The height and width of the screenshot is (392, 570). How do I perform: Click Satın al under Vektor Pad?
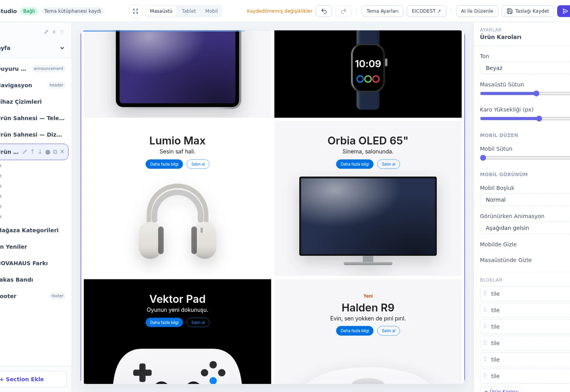[198, 323]
